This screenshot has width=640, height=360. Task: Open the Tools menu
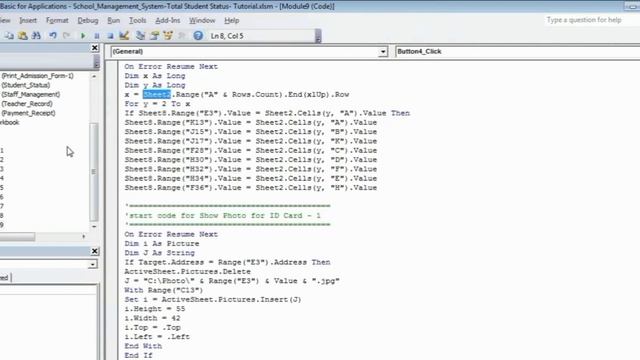pyautogui.click(x=138, y=20)
